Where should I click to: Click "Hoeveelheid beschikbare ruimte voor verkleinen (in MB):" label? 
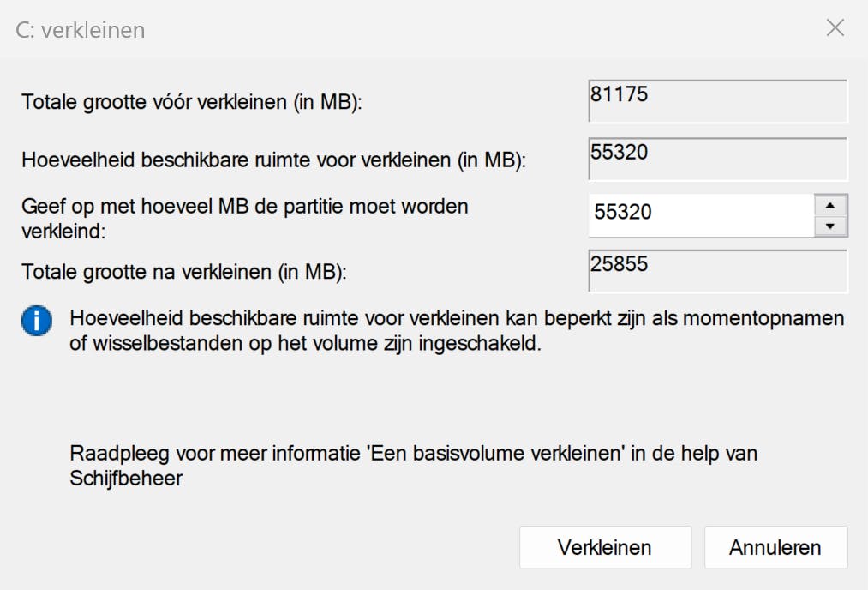click(x=273, y=160)
